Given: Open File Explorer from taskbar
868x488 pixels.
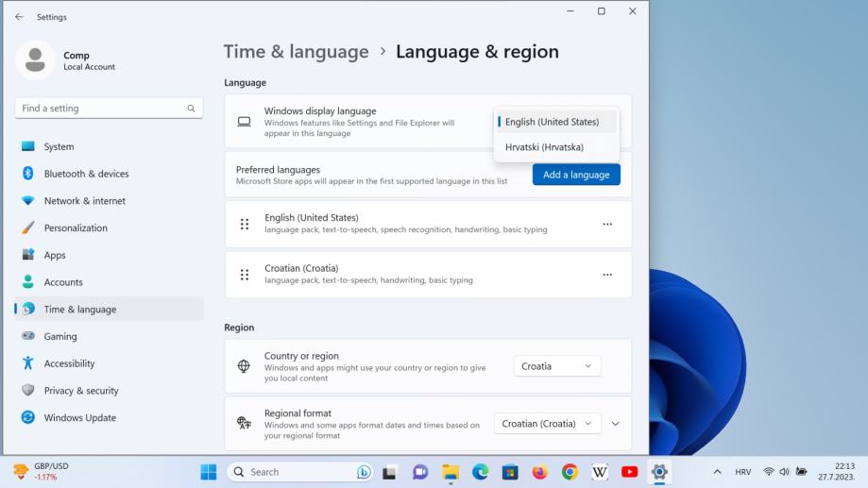Looking at the screenshot, I should point(451,472).
